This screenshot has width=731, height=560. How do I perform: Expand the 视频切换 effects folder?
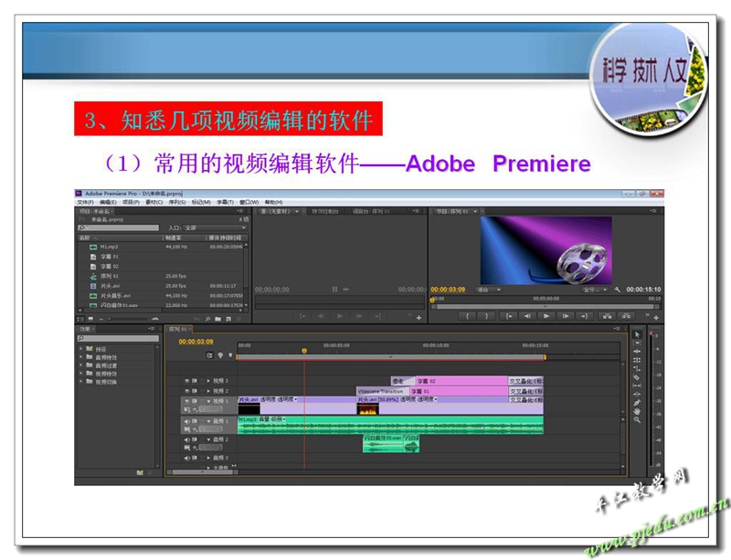pyautogui.click(x=80, y=382)
